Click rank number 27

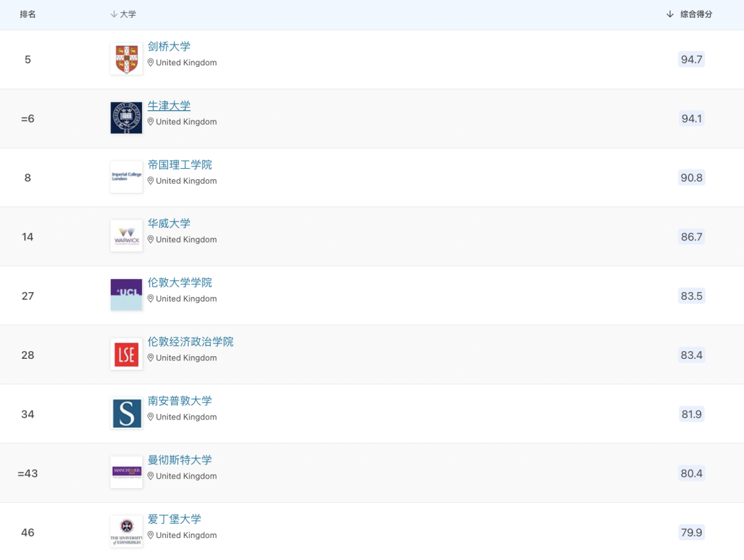[x=28, y=295]
